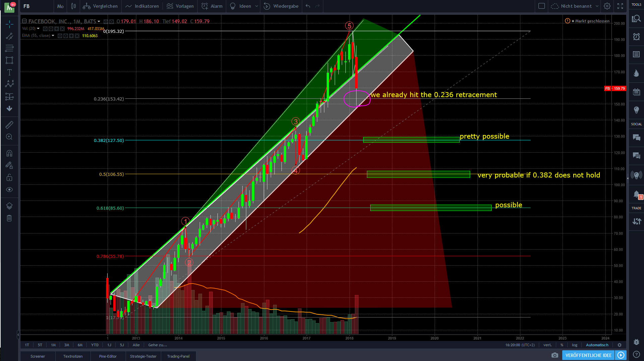Viewport: 644px width, 361px height.
Task: Expand the EMA (55, close) indicator dropdown
Action: 53,35
